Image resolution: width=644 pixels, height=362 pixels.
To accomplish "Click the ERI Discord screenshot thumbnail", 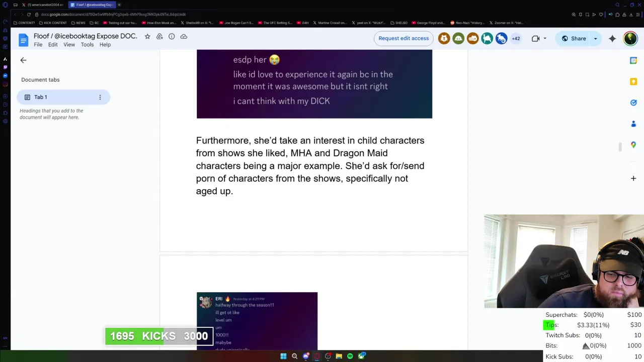I will [257, 321].
